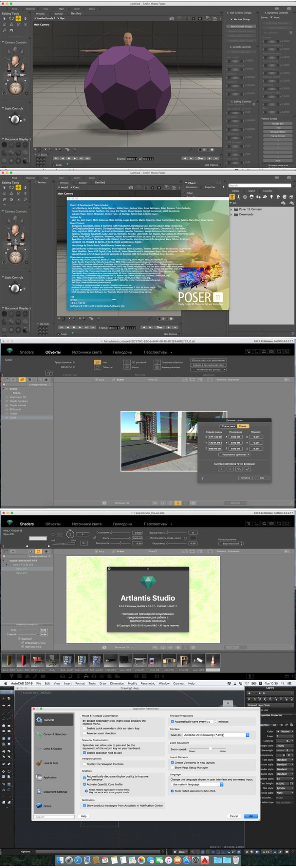
Task: Toggle Reverse zoom direction checkbox
Action: coord(84,733)
